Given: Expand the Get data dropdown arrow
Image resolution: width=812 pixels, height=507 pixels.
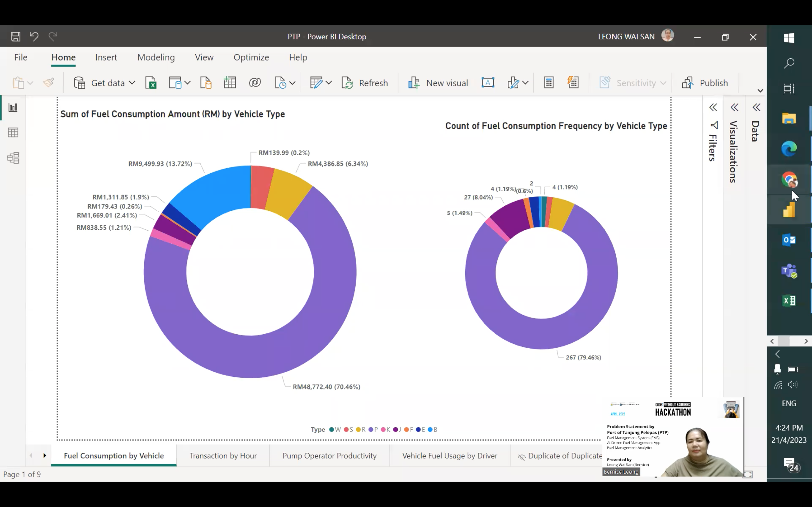Looking at the screenshot, I should click(x=132, y=83).
